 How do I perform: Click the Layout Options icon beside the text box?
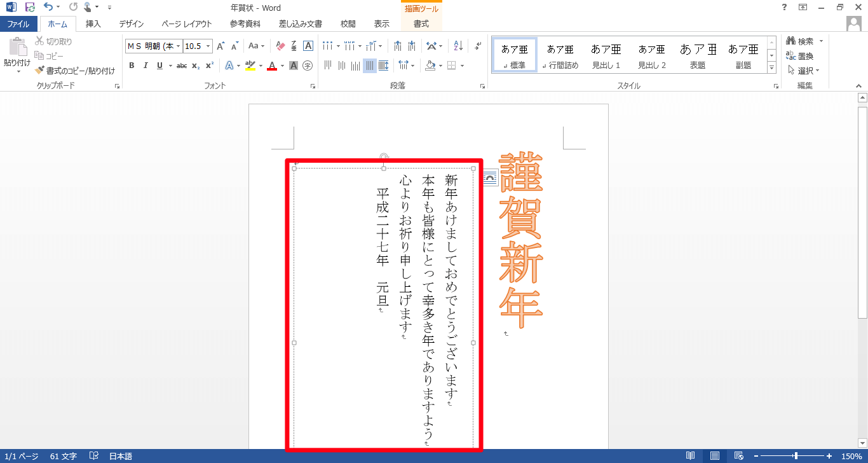click(490, 179)
